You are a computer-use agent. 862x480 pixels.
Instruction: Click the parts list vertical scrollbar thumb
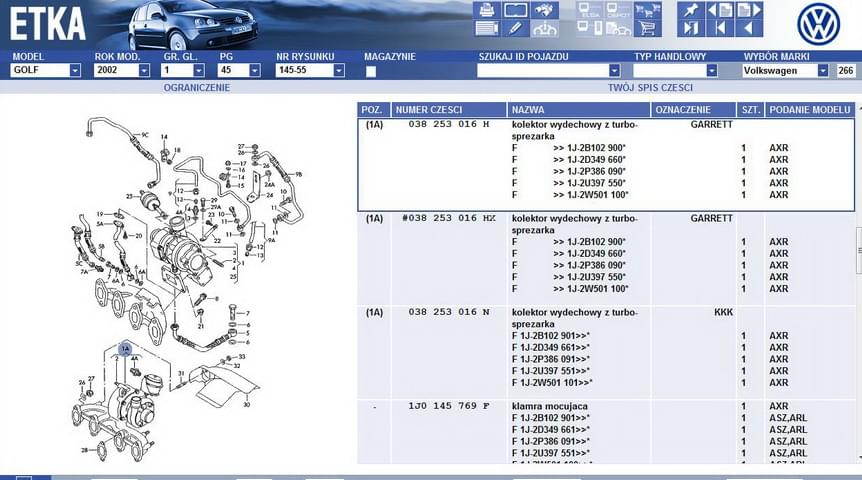859,250
